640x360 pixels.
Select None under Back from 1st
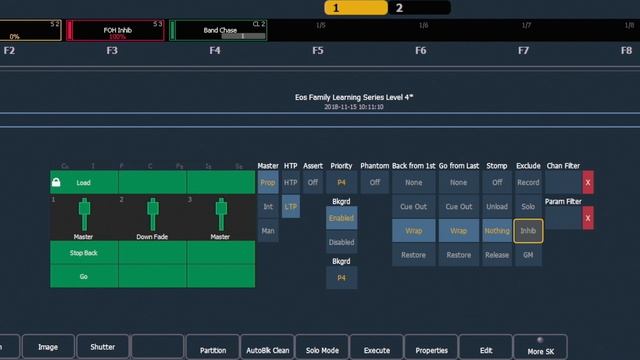pyautogui.click(x=413, y=182)
